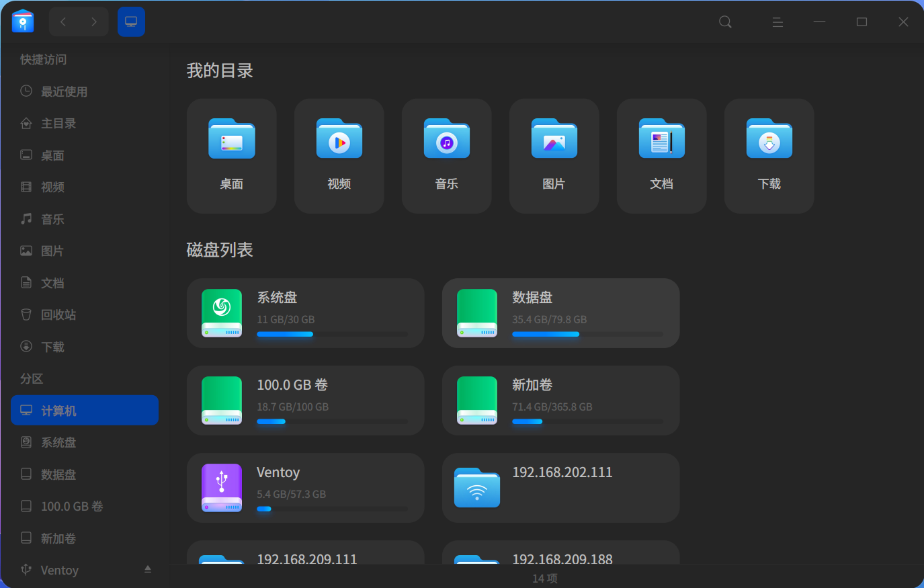Select 数据盘 in the sidebar partitions
The width and height of the screenshot is (924, 588).
pyautogui.click(x=85, y=474)
